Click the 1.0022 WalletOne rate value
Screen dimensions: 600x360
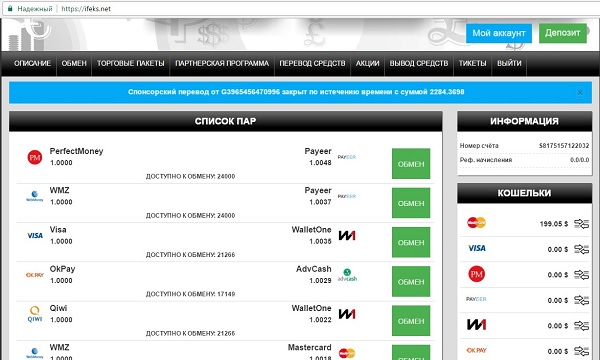click(x=320, y=320)
